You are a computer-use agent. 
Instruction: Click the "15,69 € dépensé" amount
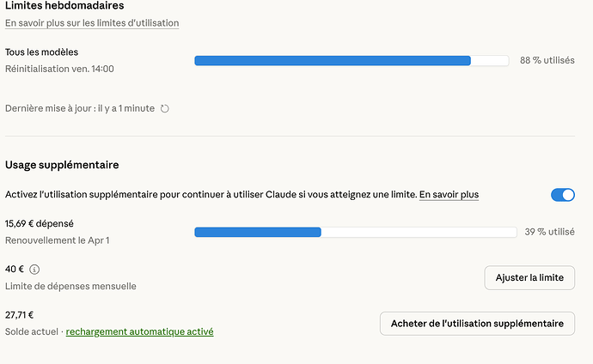coord(40,223)
